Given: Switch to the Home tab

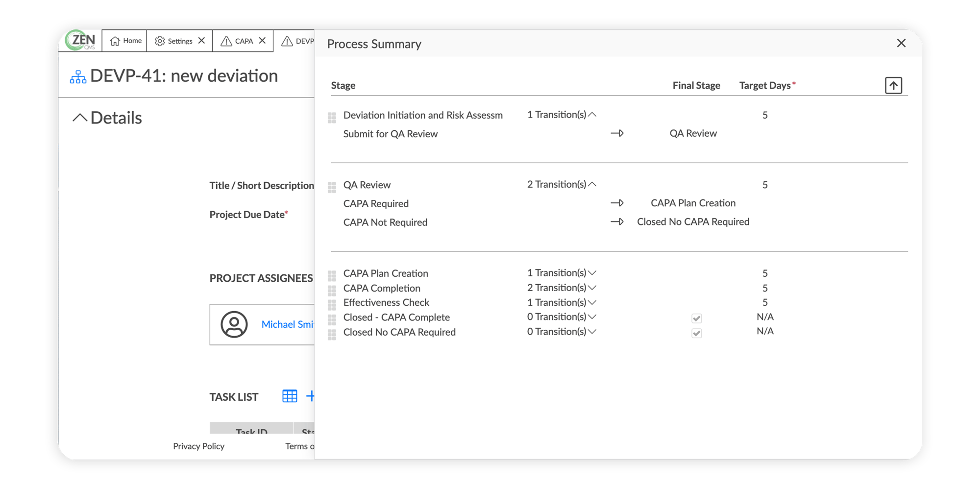Looking at the screenshot, I should 125,41.
